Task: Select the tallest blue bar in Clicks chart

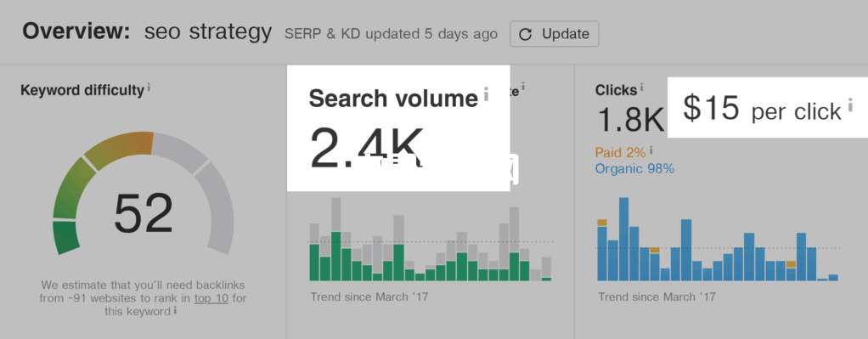Action: point(624,239)
